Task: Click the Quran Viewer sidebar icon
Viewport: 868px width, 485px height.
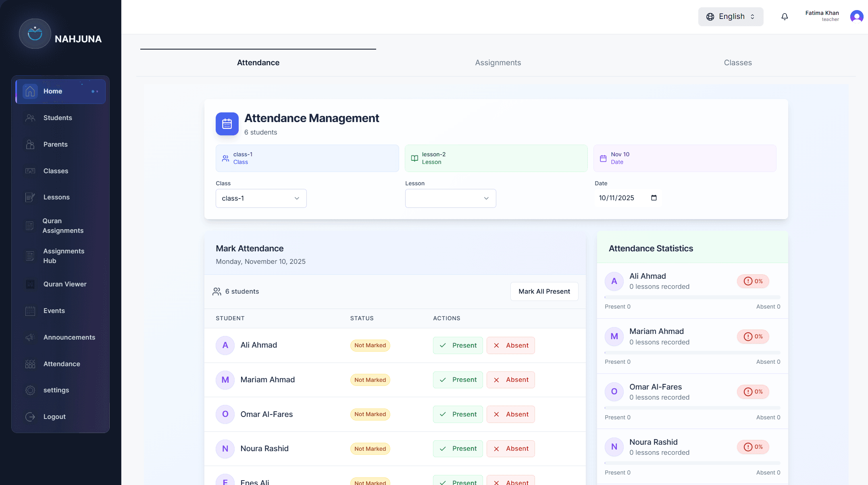Action: [x=30, y=284]
